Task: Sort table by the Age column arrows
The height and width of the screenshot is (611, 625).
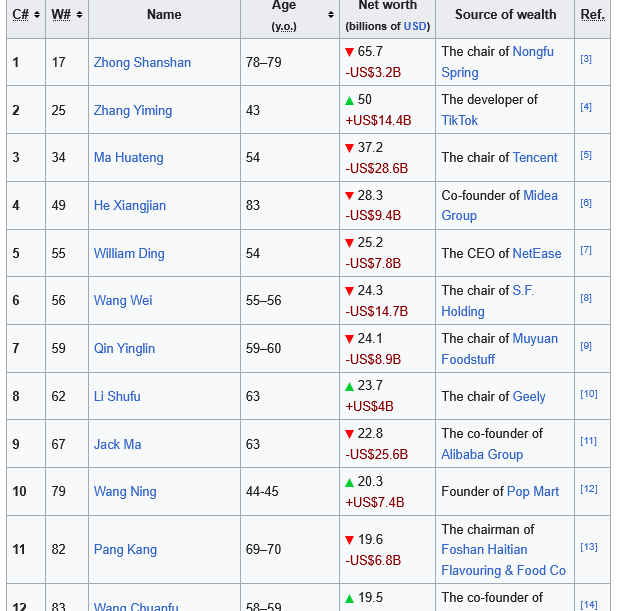Action: point(331,15)
